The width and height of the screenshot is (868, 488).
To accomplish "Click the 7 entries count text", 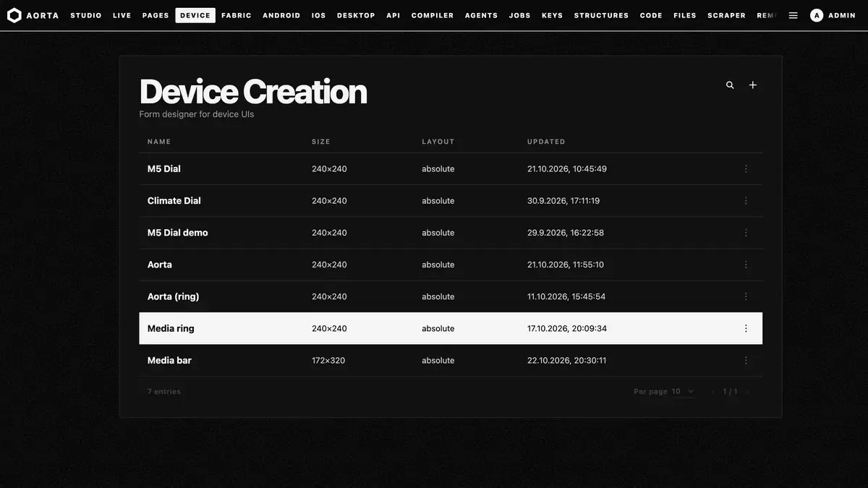I will tap(164, 392).
